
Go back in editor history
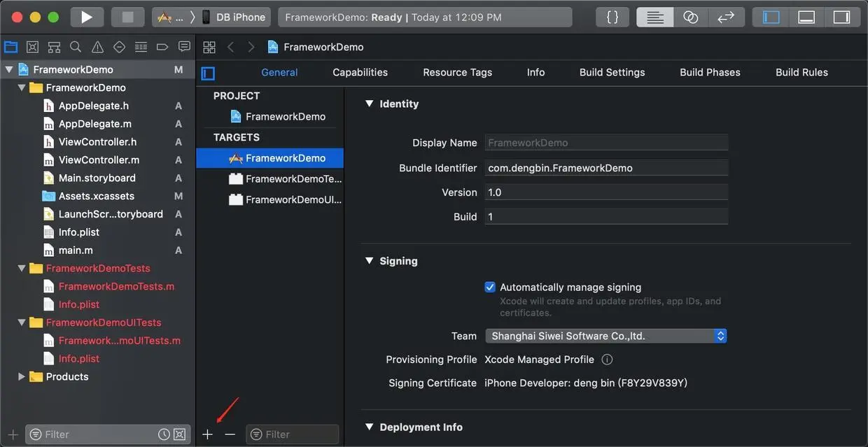pyautogui.click(x=230, y=47)
